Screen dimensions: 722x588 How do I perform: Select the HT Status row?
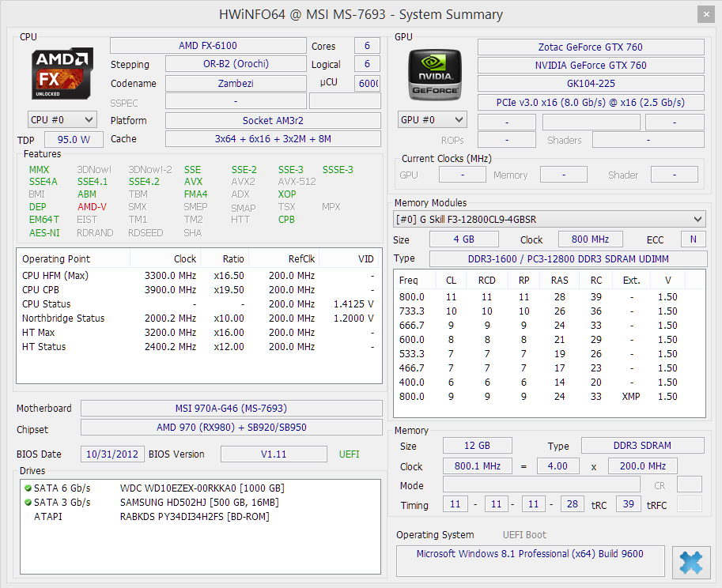coord(199,347)
